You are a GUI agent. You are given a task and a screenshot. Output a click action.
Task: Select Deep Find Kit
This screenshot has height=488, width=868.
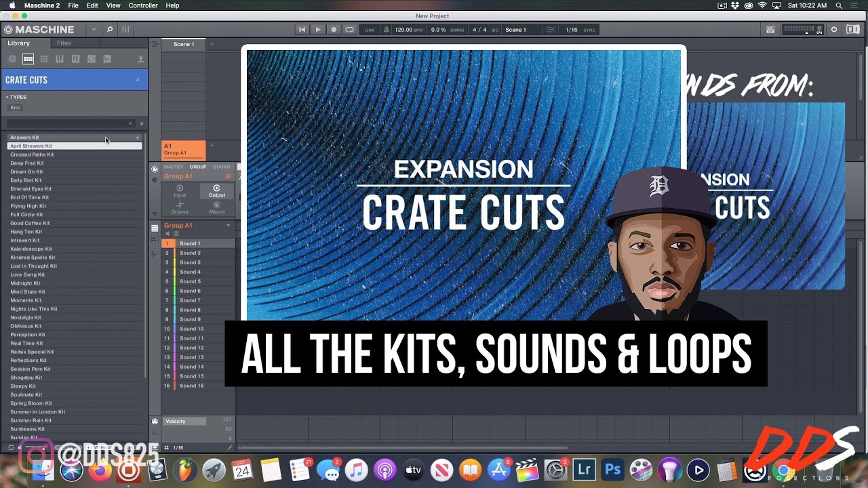(x=75, y=163)
